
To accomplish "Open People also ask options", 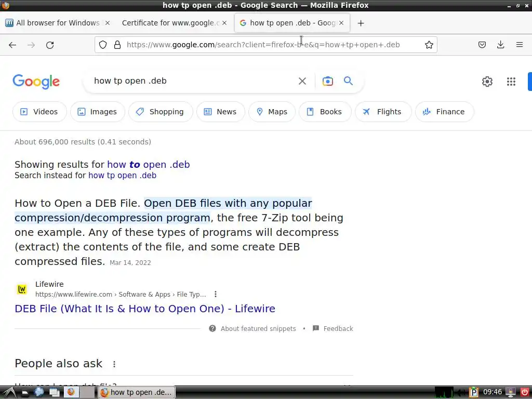I will click(x=114, y=364).
